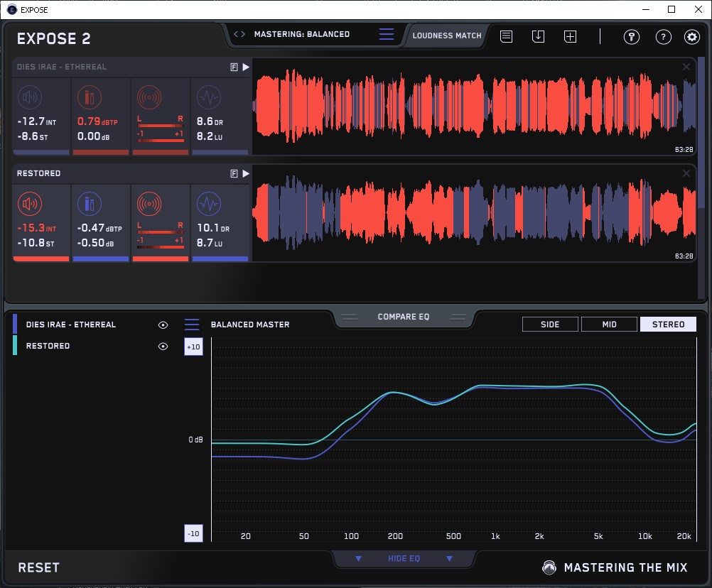Click the EXPOSE 2 logo title
Image resolution: width=712 pixels, height=588 pixels.
[x=53, y=38]
